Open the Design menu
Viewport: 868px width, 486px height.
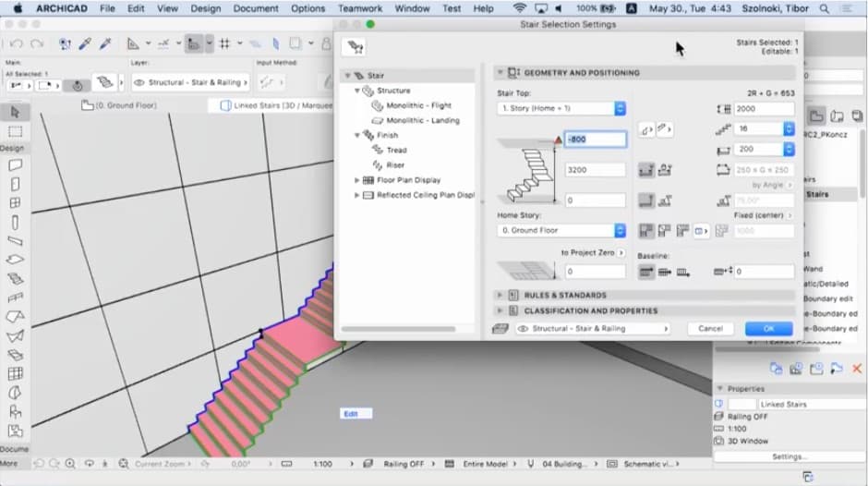pyautogui.click(x=205, y=9)
